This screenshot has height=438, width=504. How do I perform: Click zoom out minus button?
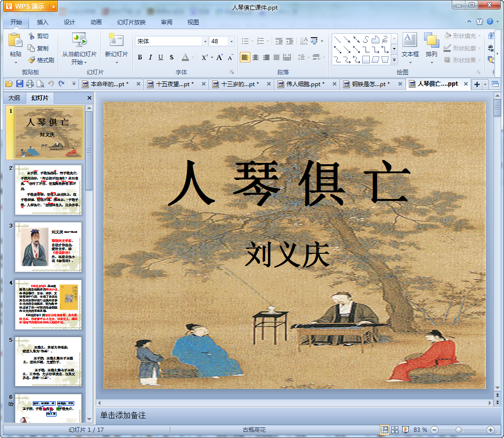(434, 429)
